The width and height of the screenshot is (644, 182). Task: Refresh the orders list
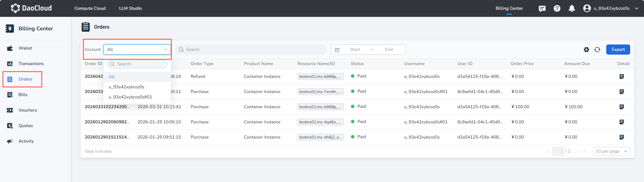(597, 50)
